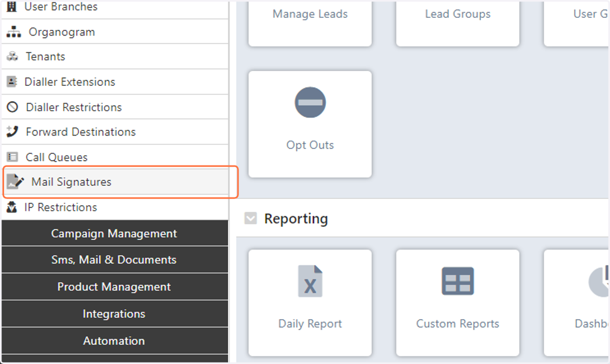The width and height of the screenshot is (610, 364).
Task: Click the User Branches building icon
Action: pyautogui.click(x=12, y=7)
